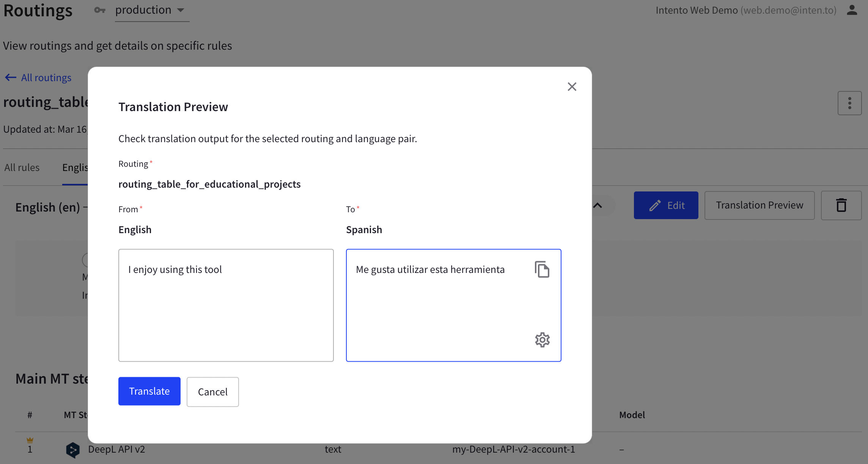Focus the English source text box
This screenshot has width=868, height=464.
(x=226, y=305)
